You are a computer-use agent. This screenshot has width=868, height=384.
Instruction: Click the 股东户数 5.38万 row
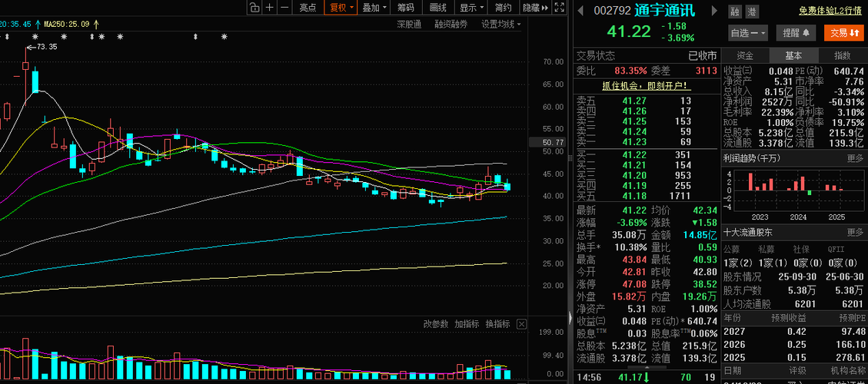[x=794, y=290]
